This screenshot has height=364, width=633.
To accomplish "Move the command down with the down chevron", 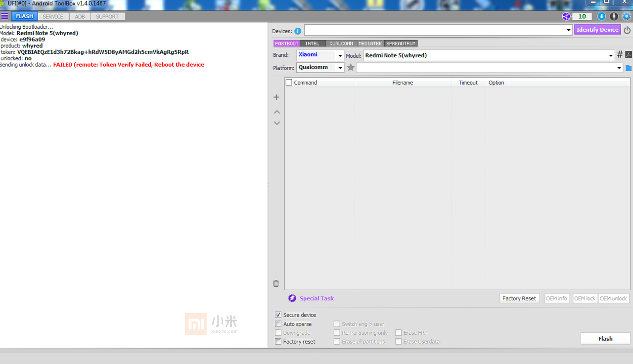I will pyautogui.click(x=277, y=123).
